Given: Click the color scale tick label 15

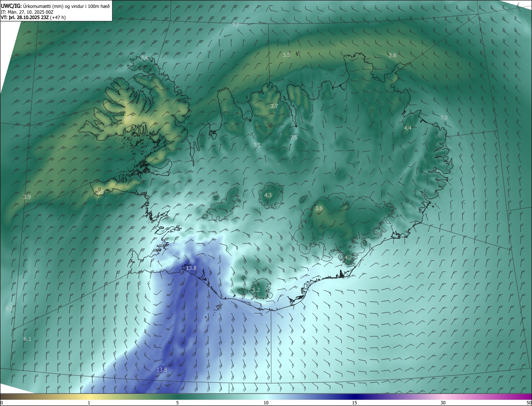Looking at the screenshot, I should 355,403.
